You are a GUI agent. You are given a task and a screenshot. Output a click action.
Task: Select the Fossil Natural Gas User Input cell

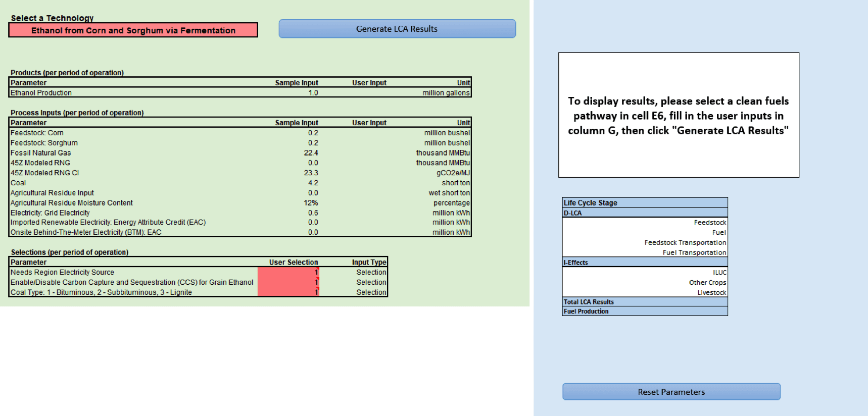point(369,153)
